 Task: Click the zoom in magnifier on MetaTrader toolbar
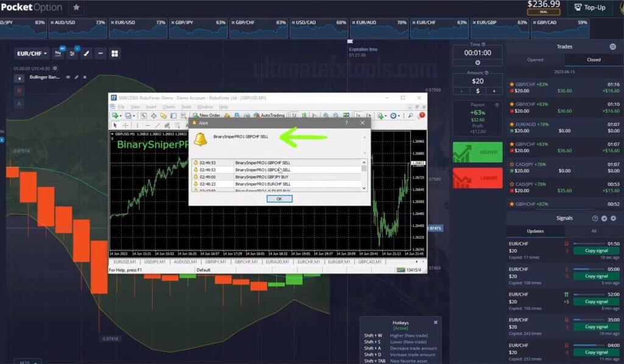[x=325, y=115]
